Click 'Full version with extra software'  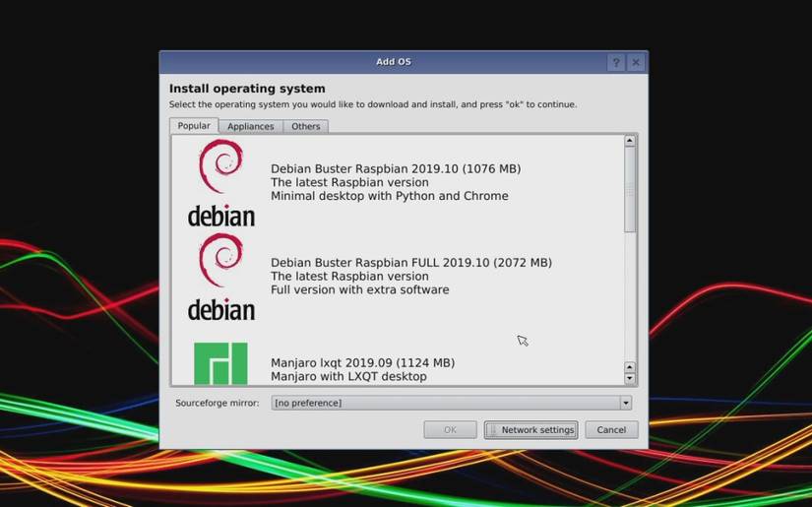(x=360, y=289)
